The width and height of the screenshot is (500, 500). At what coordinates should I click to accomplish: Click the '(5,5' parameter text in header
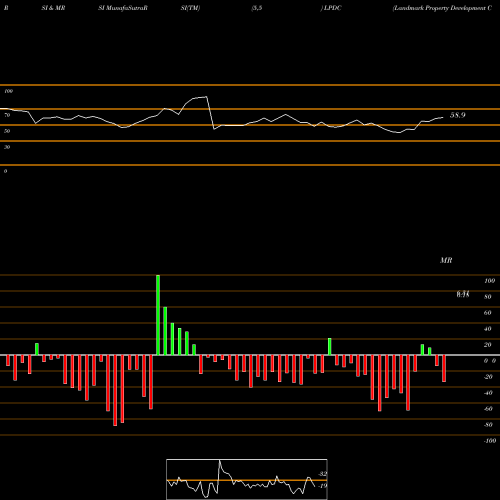257,8
